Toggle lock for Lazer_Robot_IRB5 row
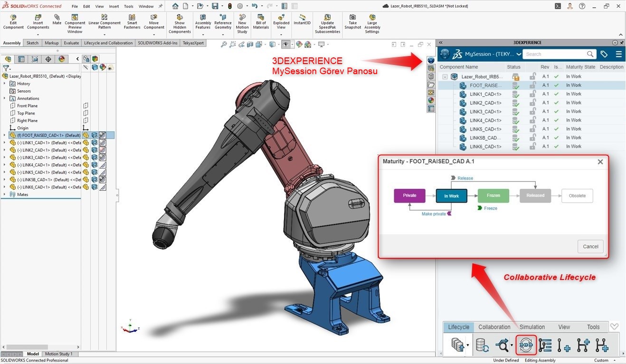This screenshot has width=626, height=364. click(x=533, y=76)
